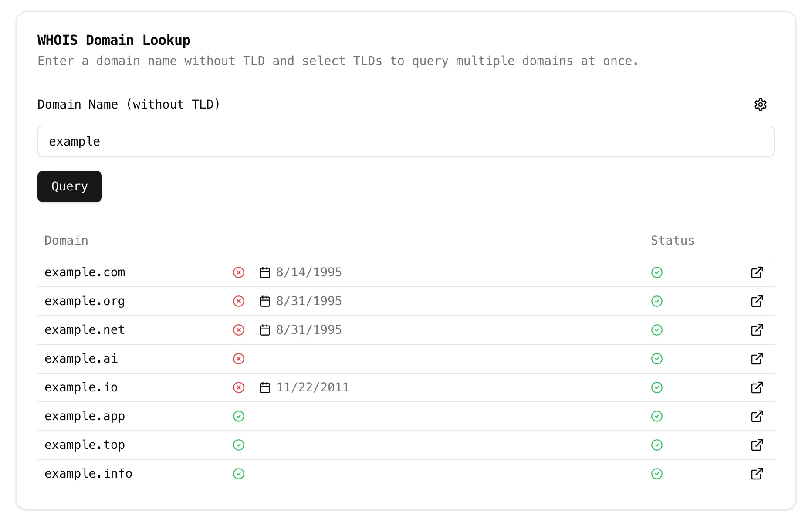The height and width of the screenshot is (523, 812).
Task: Open the external link for example.io
Action: (757, 387)
